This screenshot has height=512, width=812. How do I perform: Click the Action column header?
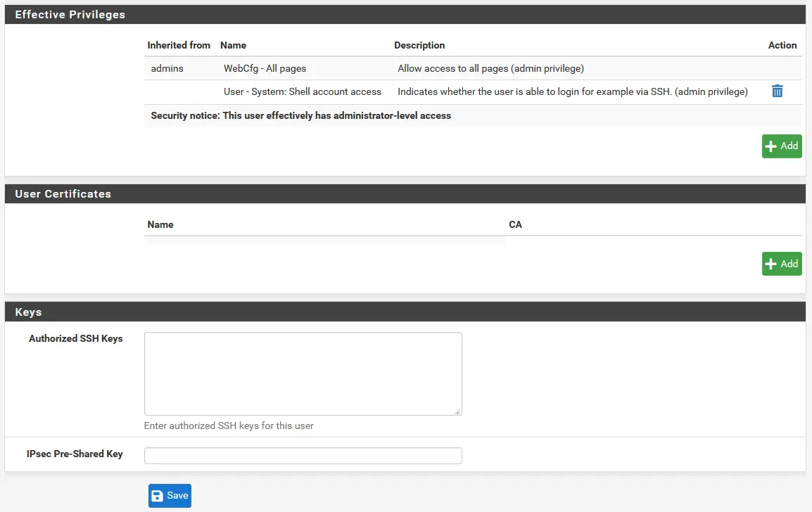pyautogui.click(x=782, y=45)
